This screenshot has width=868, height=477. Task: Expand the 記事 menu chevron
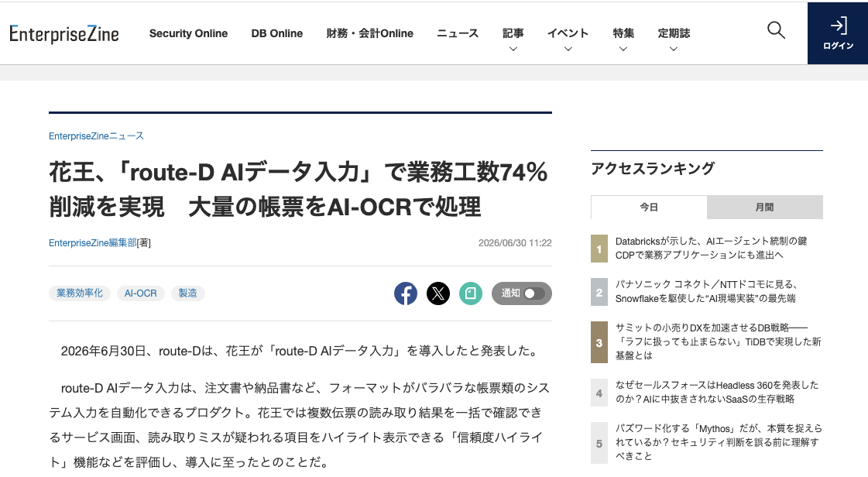click(x=513, y=49)
